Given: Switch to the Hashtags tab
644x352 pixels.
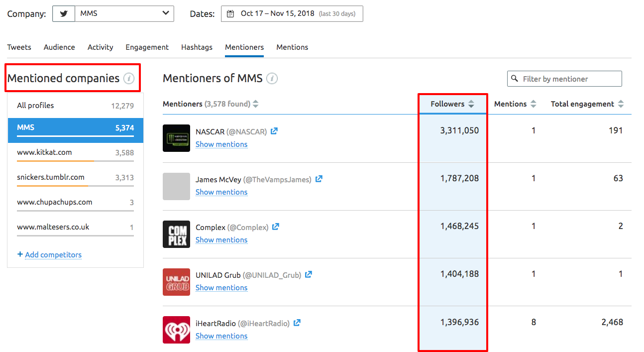Looking at the screenshot, I should (197, 47).
